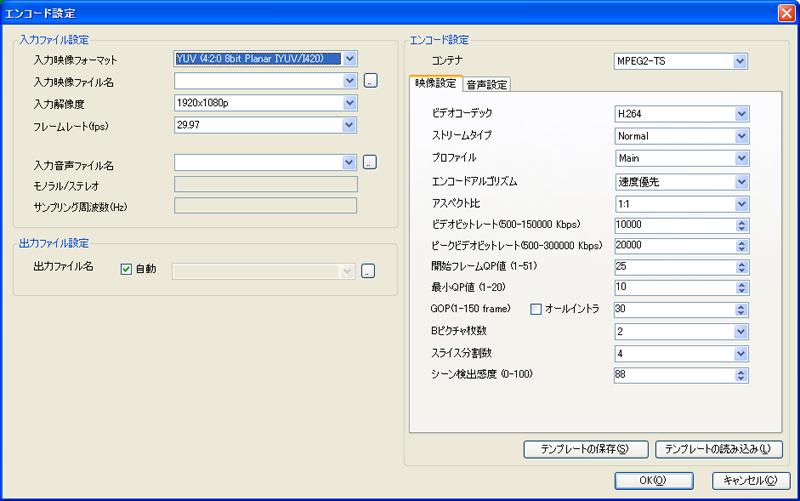Click browse button for input video file
800x501 pixels.
(x=369, y=81)
